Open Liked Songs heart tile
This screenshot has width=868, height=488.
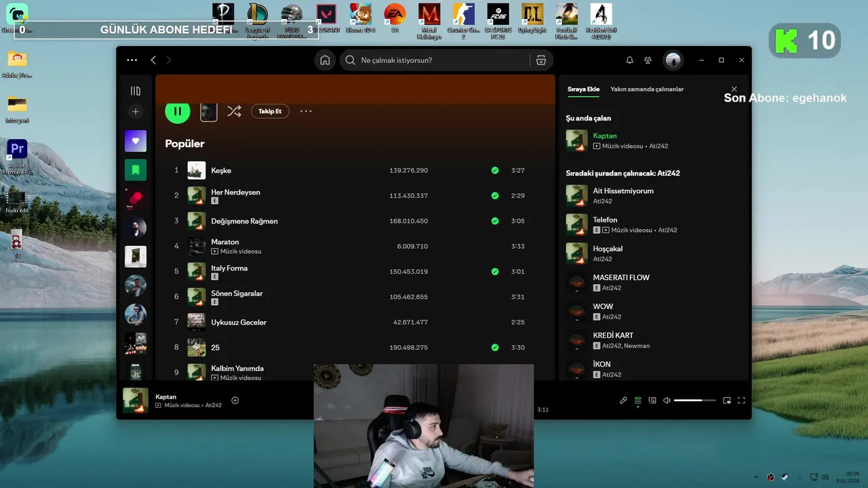(136, 141)
